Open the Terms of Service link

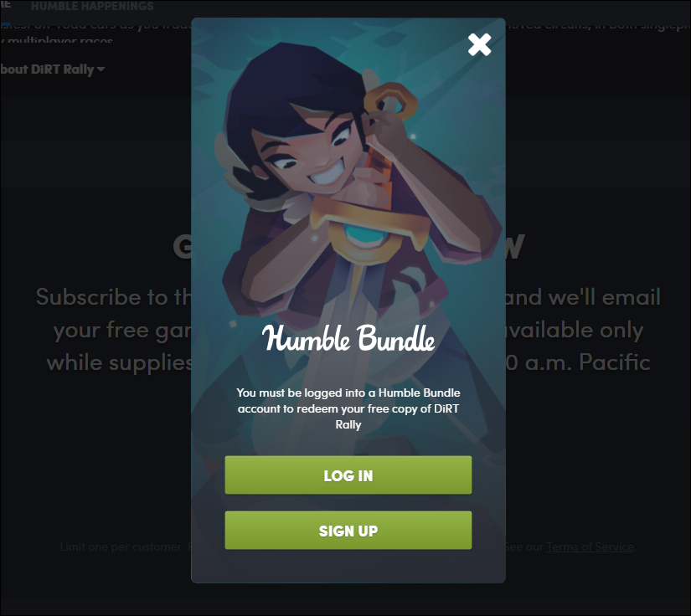tap(590, 547)
